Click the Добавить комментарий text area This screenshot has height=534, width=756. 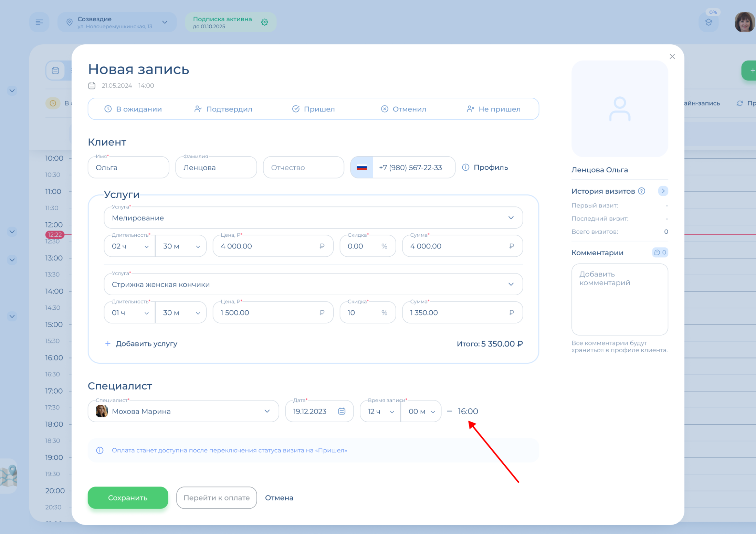[x=619, y=299]
